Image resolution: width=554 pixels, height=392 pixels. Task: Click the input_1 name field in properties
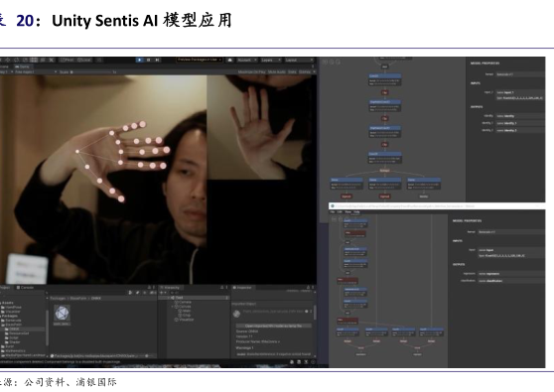click(519, 92)
